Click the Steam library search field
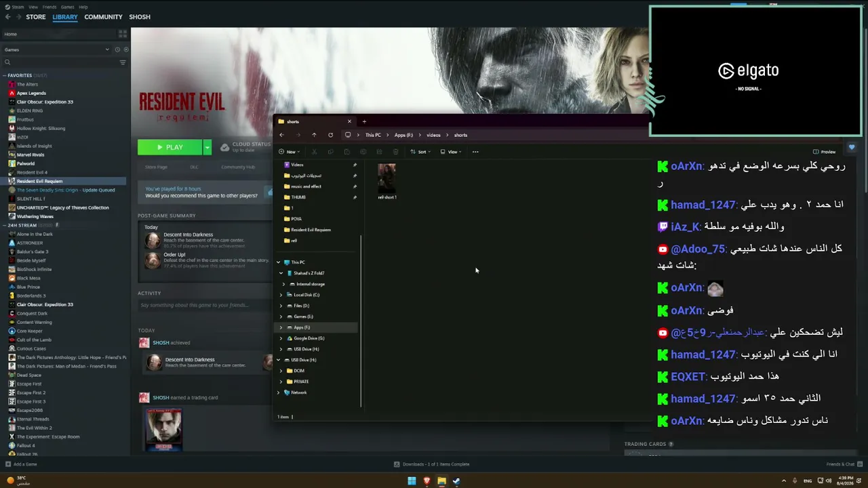868x488 pixels. point(64,62)
